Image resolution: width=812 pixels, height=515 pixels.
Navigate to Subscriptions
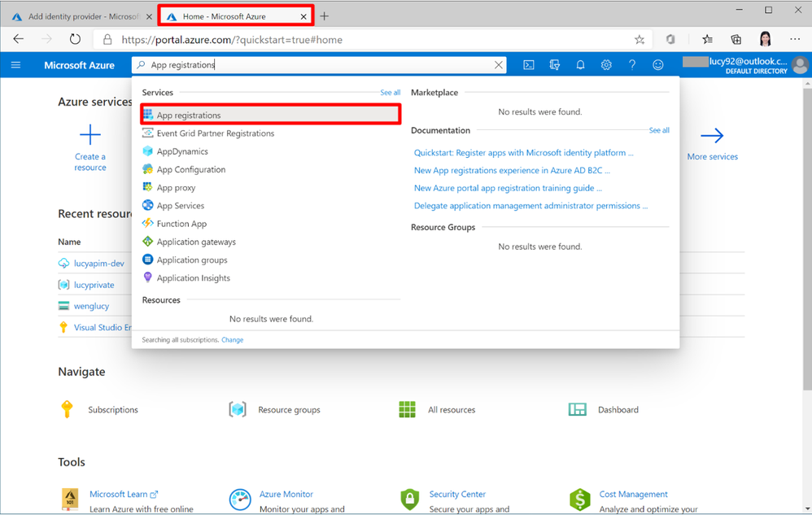(113, 409)
